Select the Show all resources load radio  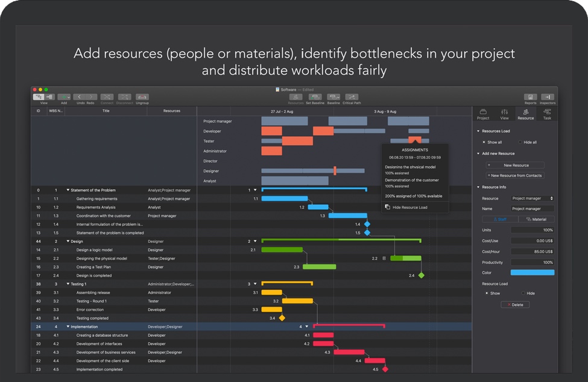(484, 142)
